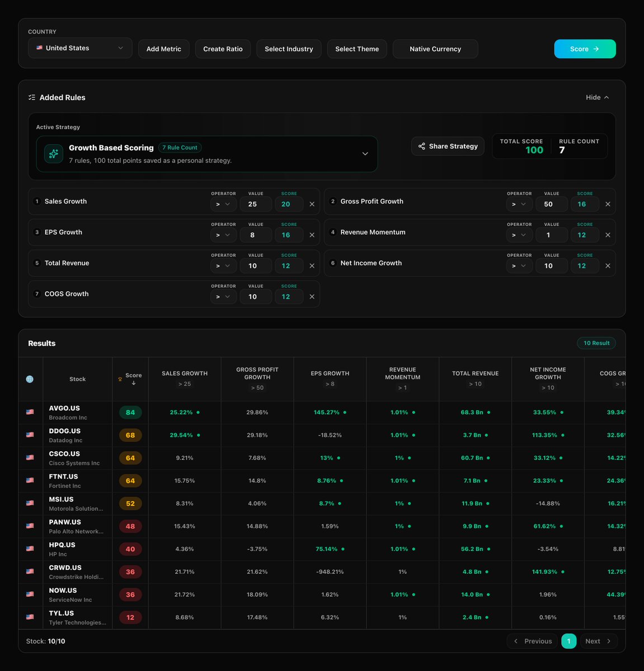This screenshot has height=671, width=644.
Task: Open Select Industry
Action: point(289,49)
